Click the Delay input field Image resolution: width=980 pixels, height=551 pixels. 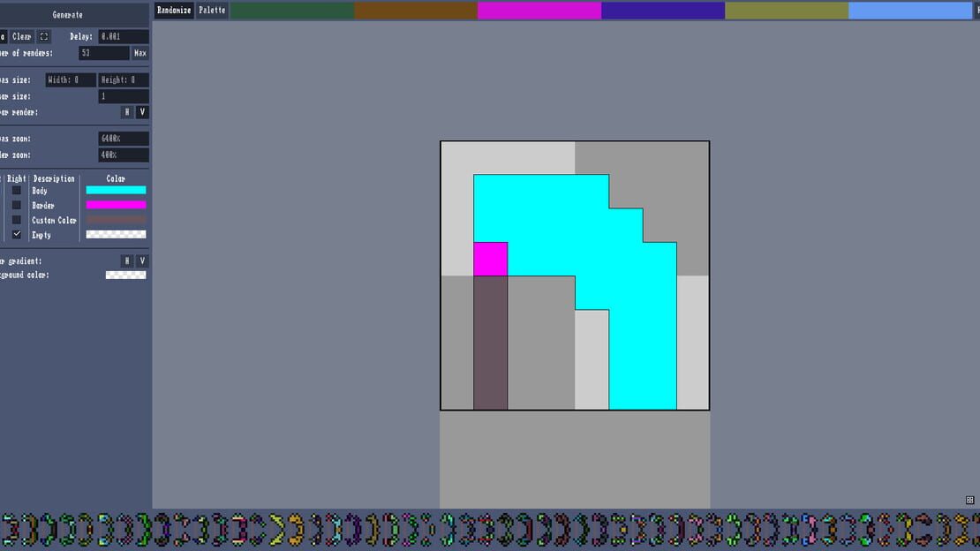123,37
